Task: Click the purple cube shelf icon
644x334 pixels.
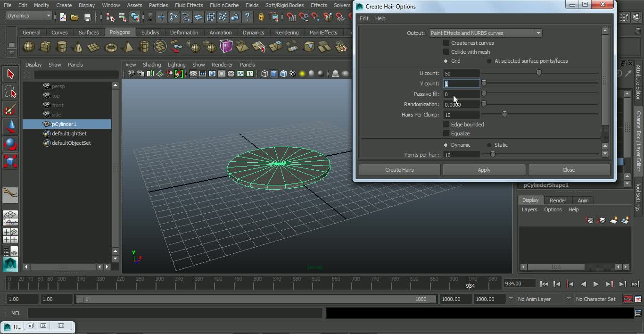Action: (226, 47)
